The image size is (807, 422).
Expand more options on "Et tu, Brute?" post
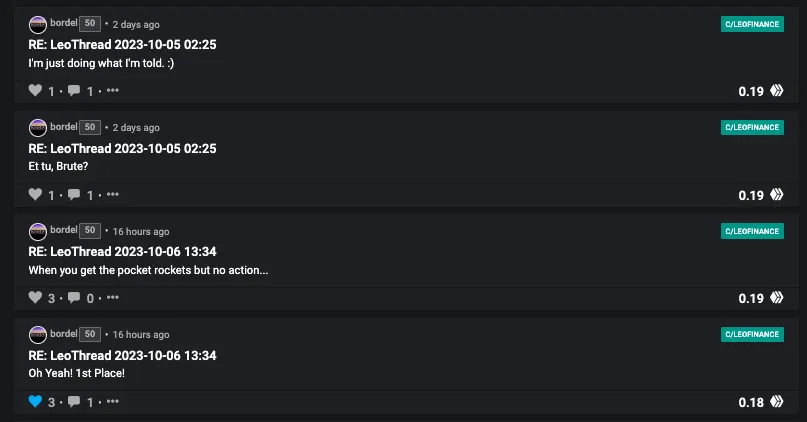click(113, 194)
